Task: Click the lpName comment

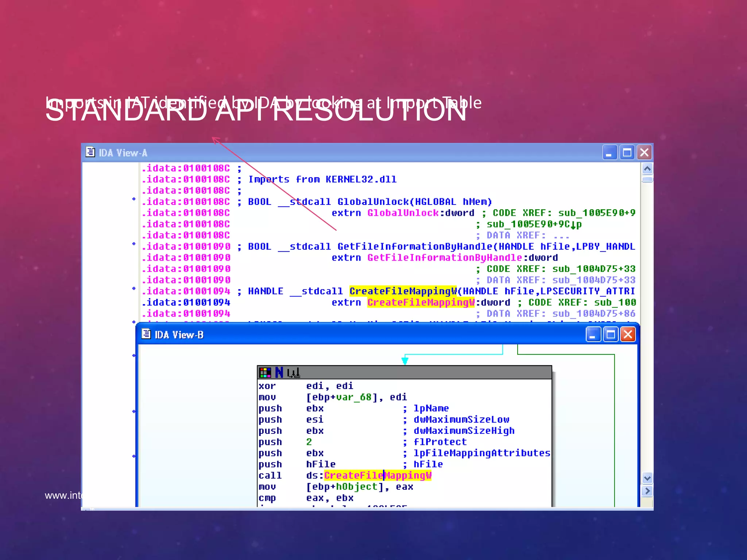Action: click(x=431, y=408)
